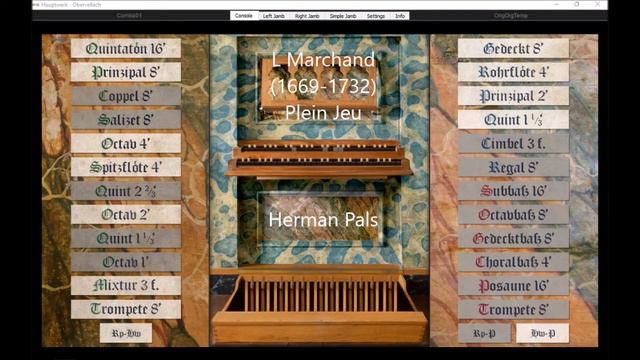This screenshot has width=640, height=360.
Task: Engage the red Trompete 8' pedal stop
Action: (x=513, y=309)
